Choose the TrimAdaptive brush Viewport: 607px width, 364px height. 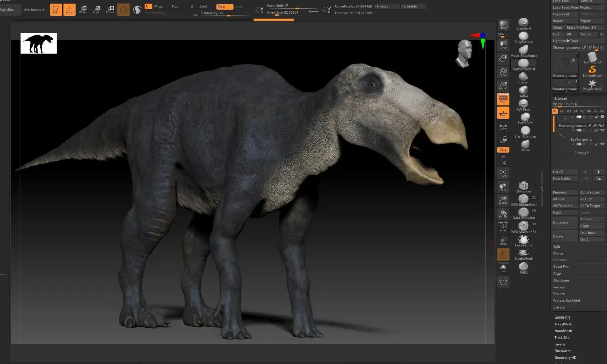coord(525,132)
